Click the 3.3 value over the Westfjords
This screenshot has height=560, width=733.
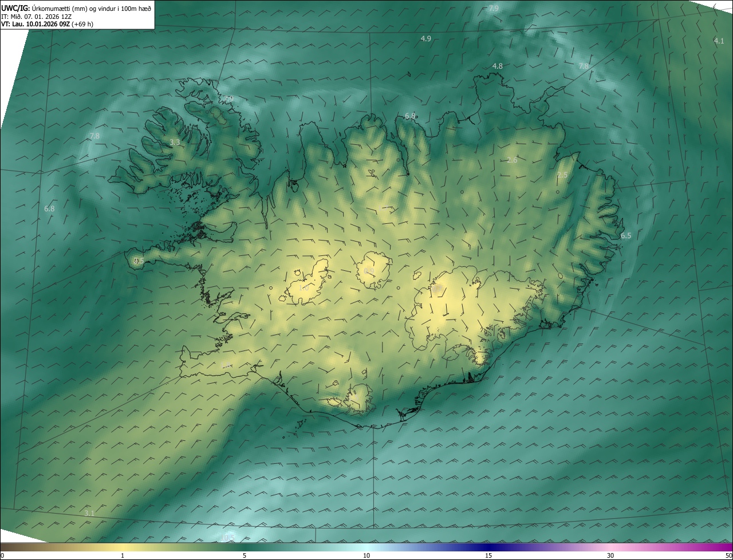(175, 141)
